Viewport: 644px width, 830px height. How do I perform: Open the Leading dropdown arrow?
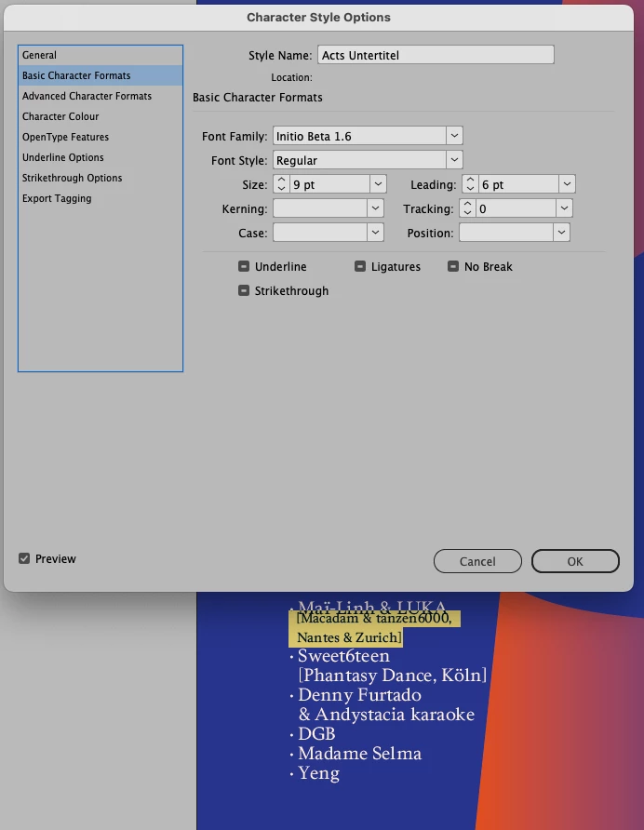567,184
